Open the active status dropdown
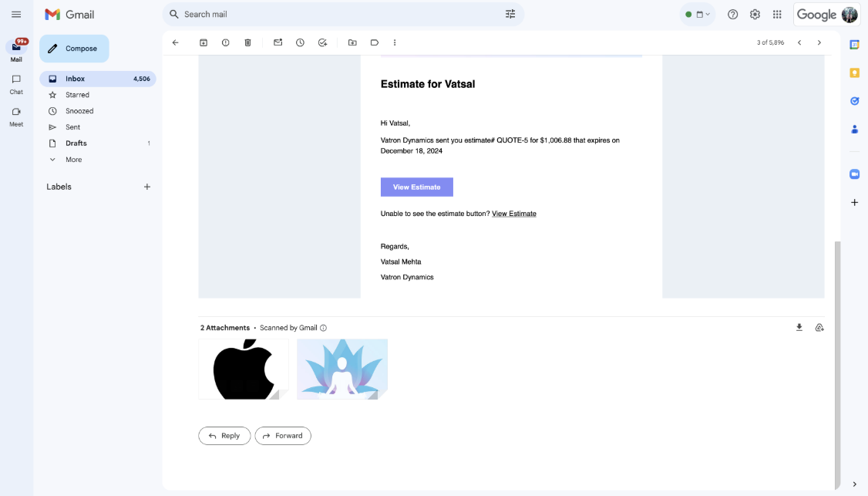The width and height of the screenshot is (868, 496). click(698, 15)
